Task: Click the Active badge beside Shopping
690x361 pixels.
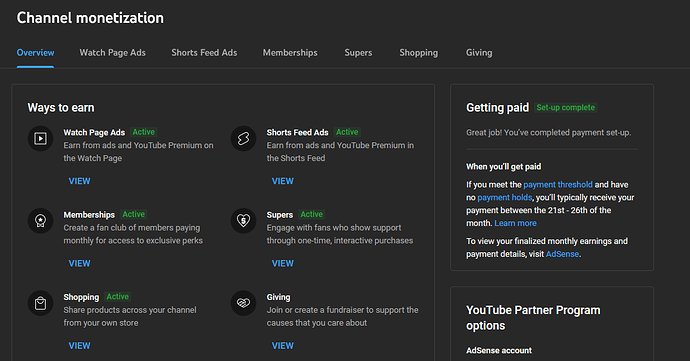Action: coord(117,297)
